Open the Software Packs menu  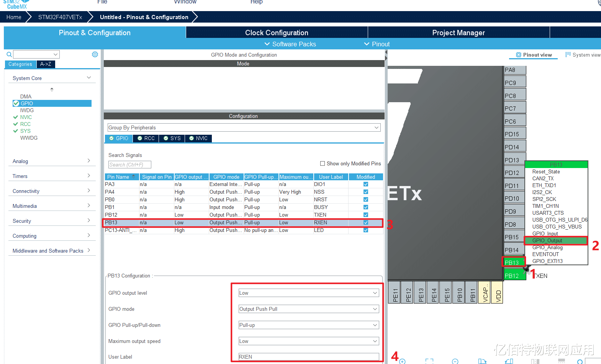290,44
